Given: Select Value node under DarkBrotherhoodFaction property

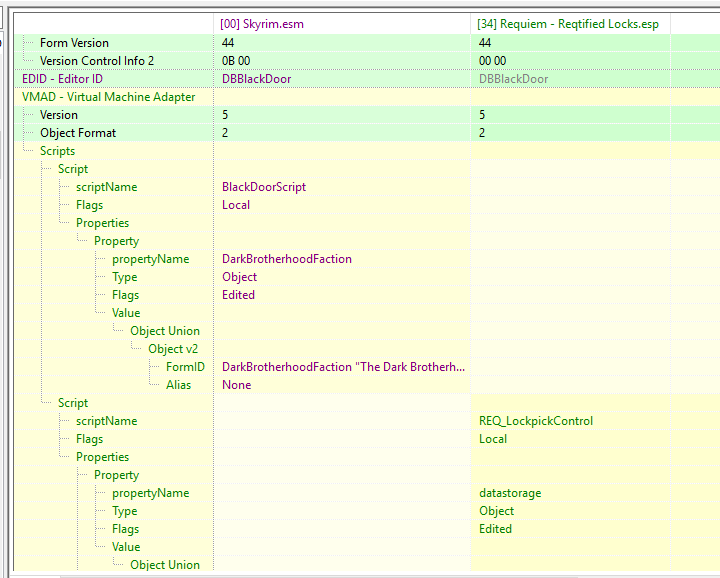Looking at the screenshot, I should click(x=126, y=313).
